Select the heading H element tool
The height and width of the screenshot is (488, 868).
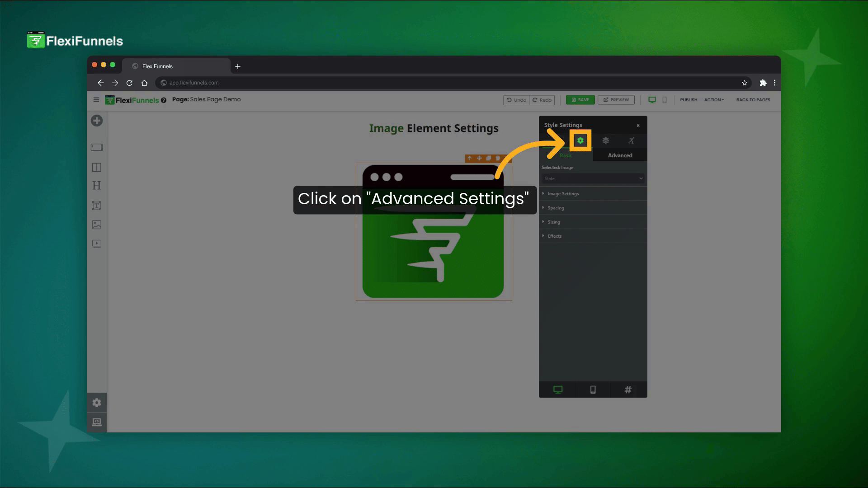tap(97, 186)
